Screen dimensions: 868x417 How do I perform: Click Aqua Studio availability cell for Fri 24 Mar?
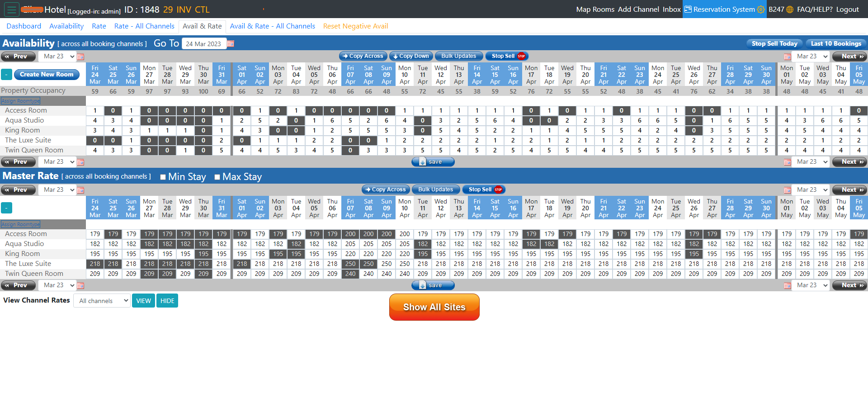tap(95, 121)
